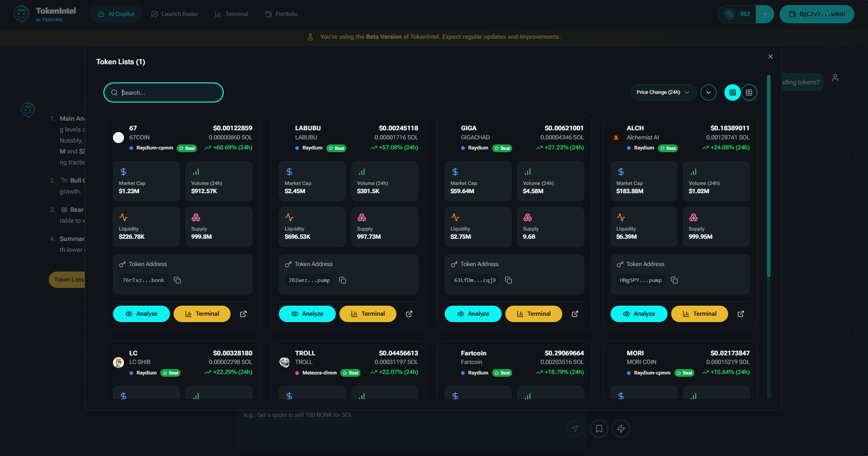Click the Search tokens input field

coord(163,92)
